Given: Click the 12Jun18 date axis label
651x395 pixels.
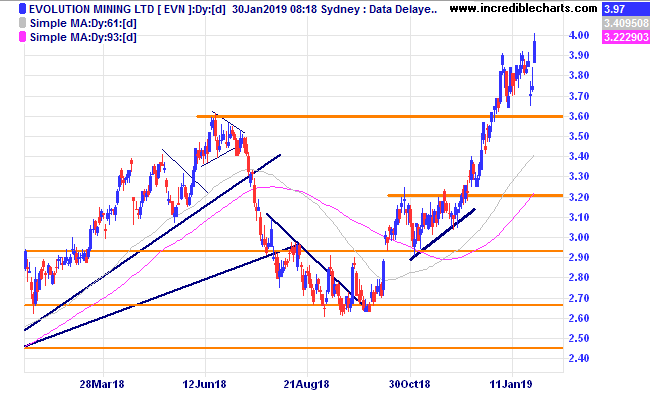Looking at the screenshot, I should tap(204, 384).
